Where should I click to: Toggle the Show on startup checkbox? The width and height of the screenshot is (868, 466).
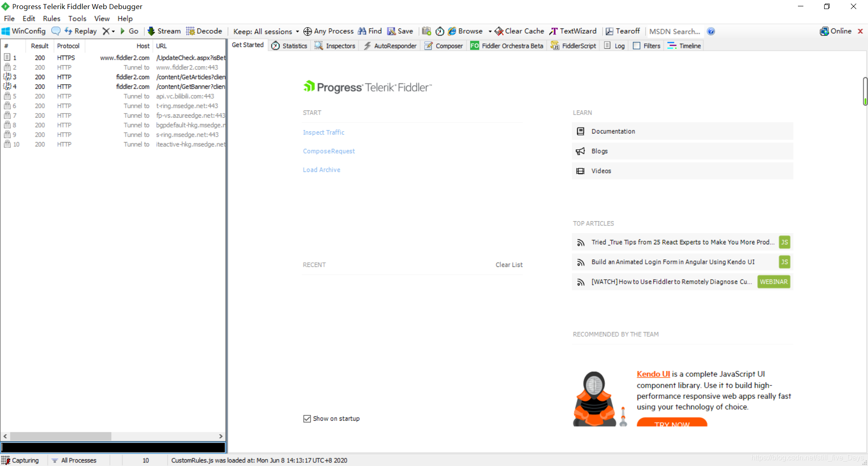pyautogui.click(x=307, y=418)
